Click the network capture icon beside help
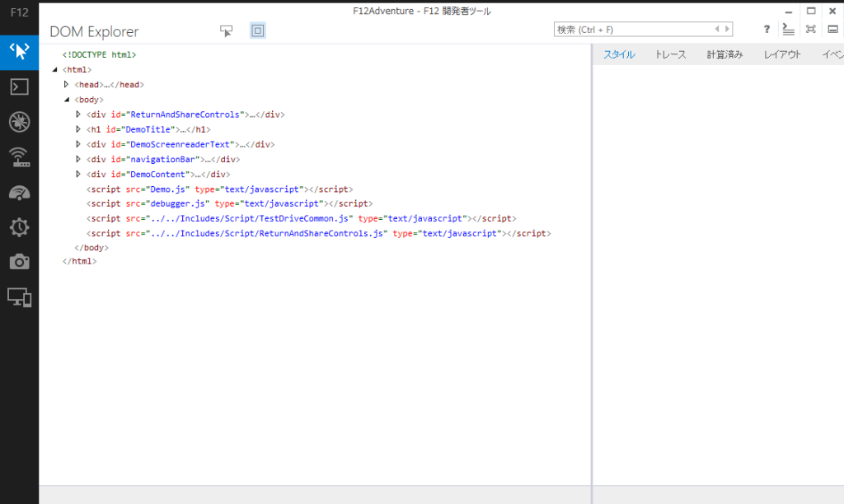 811,30
